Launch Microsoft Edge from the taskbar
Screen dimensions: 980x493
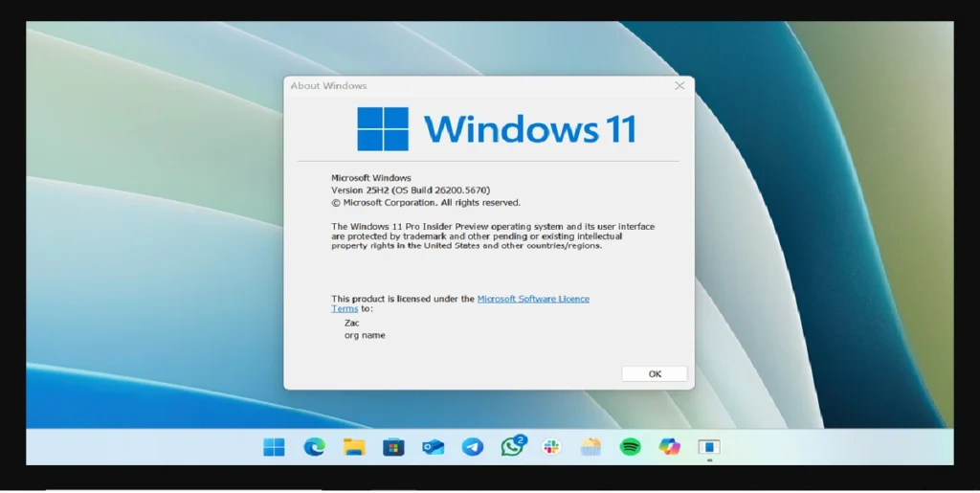(314, 447)
